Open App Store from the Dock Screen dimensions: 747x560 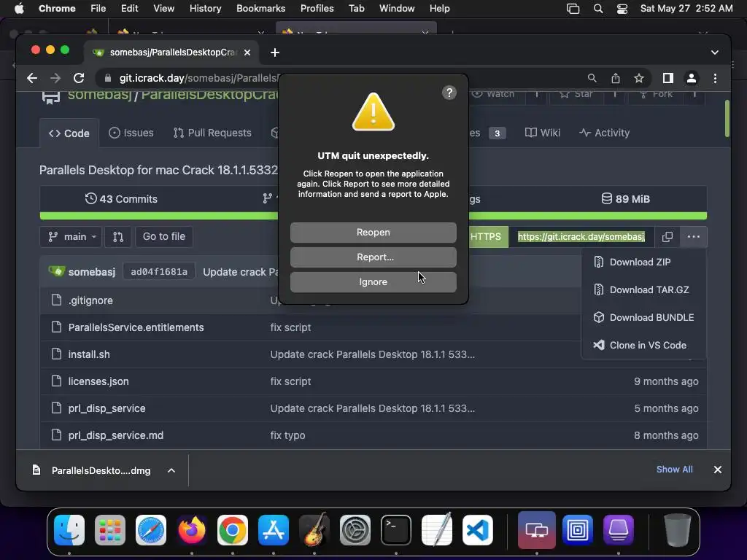tap(274, 530)
